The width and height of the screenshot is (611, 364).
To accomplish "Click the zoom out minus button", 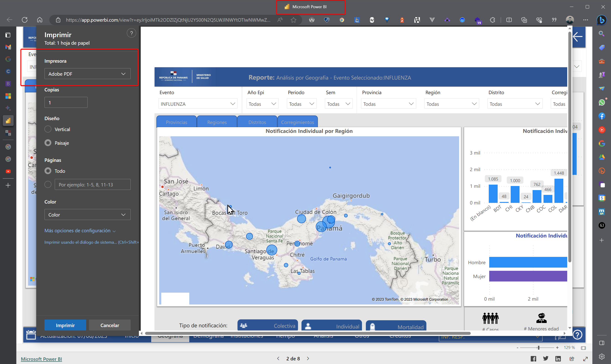I will click(x=517, y=348).
